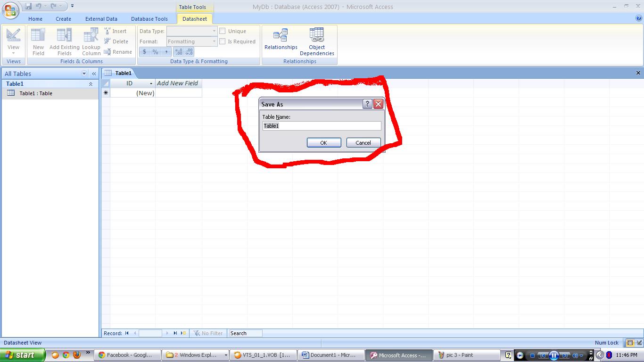644x362 pixels.
Task: Open Paint from the taskbar
Action: click(x=464, y=355)
